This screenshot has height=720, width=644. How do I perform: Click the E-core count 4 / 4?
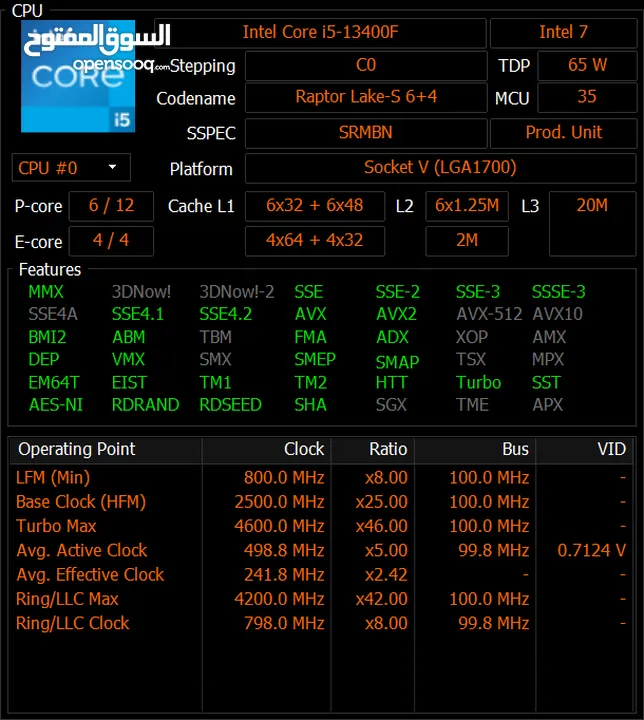[111, 241]
